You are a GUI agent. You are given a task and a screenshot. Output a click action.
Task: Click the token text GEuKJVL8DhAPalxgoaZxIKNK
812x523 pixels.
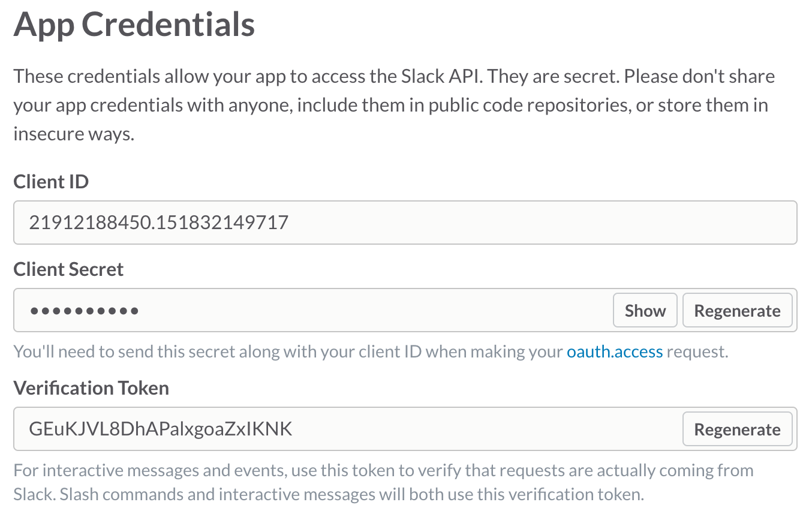coord(161,429)
